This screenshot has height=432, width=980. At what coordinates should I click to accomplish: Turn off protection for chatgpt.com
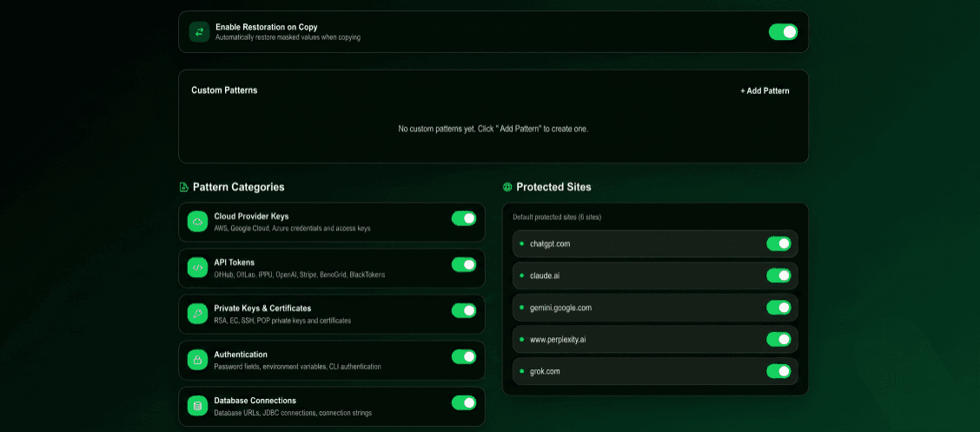point(778,244)
